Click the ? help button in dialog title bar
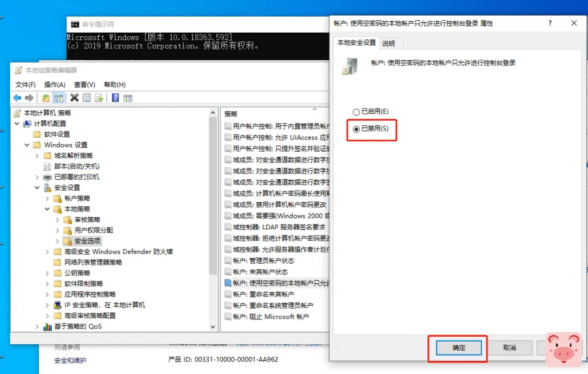This screenshot has height=374, width=588. point(550,23)
